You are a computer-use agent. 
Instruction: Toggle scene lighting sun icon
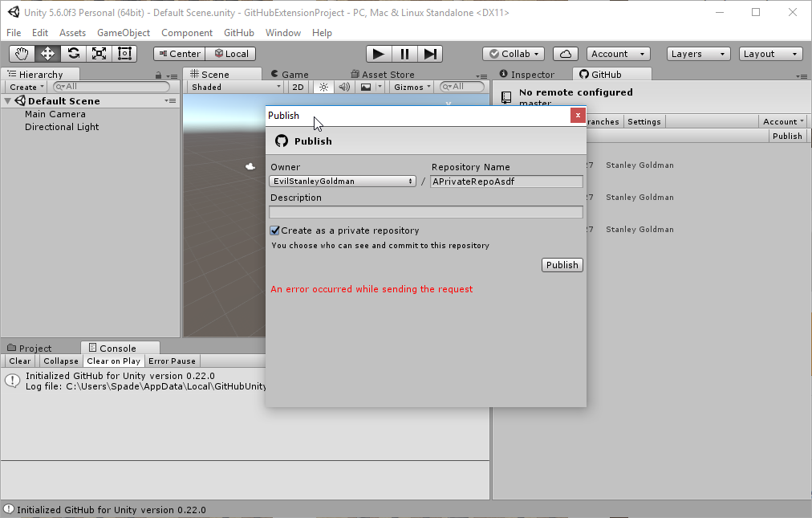[323, 87]
